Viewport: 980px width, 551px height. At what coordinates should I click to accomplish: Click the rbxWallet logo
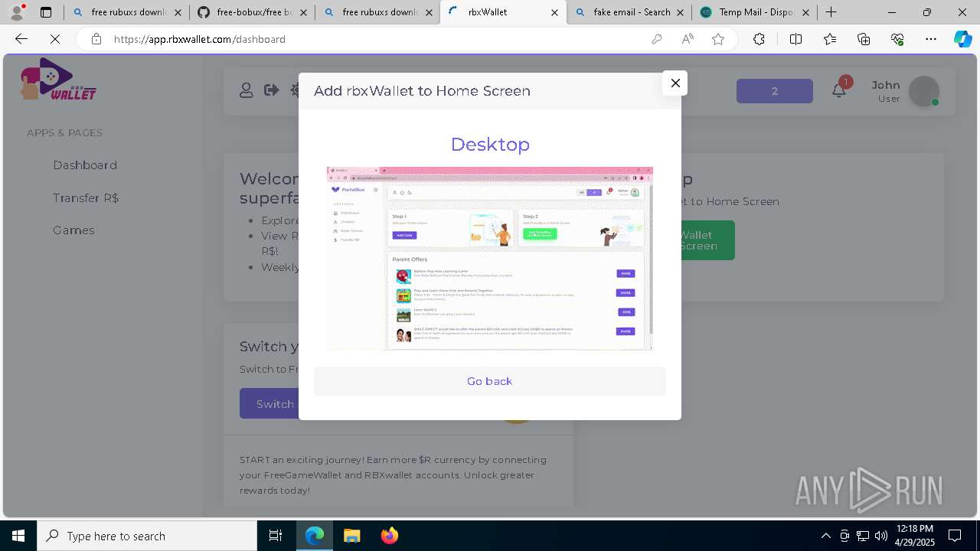pyautogui.click(x=58, y=80)
